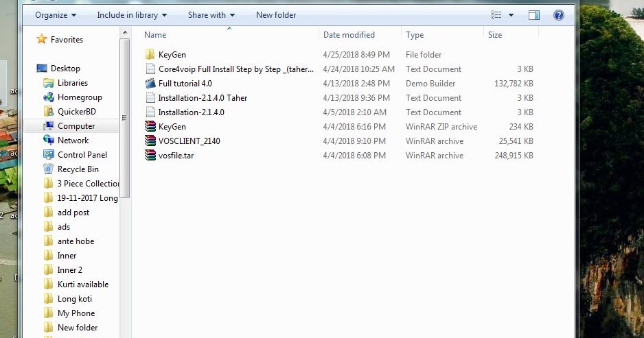The height and width of the screenshot is (338, 644).
Task: Click the Favorites label
Action: (x=67, y=39)
